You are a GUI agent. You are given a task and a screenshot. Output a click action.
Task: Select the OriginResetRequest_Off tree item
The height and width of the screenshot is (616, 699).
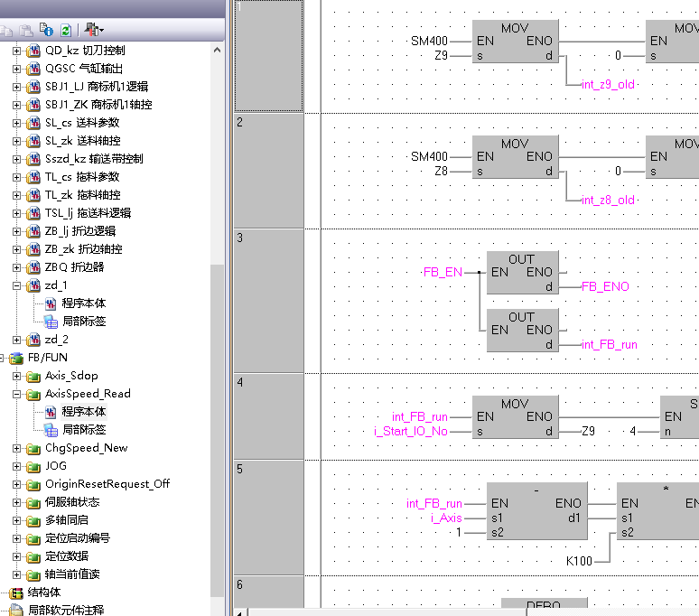[107, 484]
